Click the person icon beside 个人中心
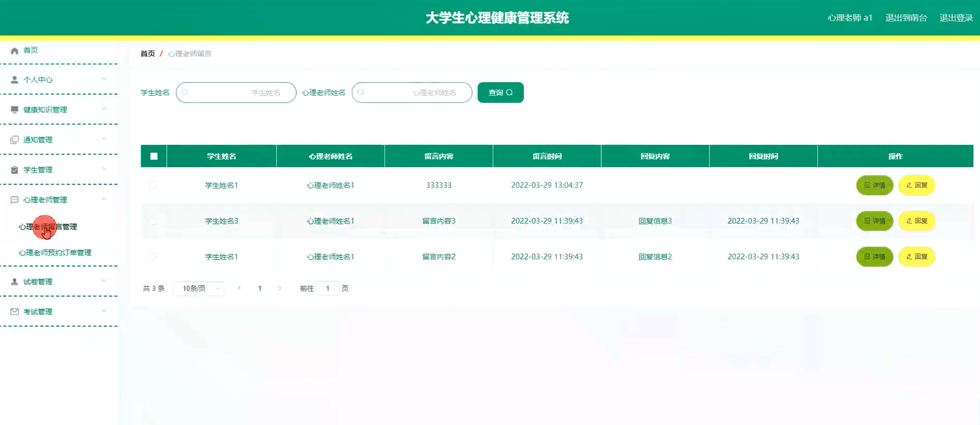Image resolution: width=980 pixels, height=425 pixels. pos(14,80)
